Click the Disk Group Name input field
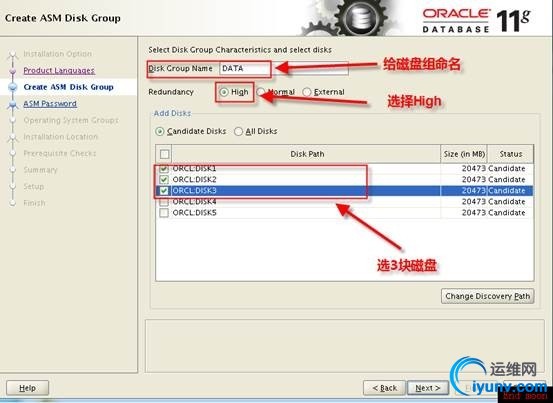The height and width of the screenshot is (403, 553). [284, 68]
